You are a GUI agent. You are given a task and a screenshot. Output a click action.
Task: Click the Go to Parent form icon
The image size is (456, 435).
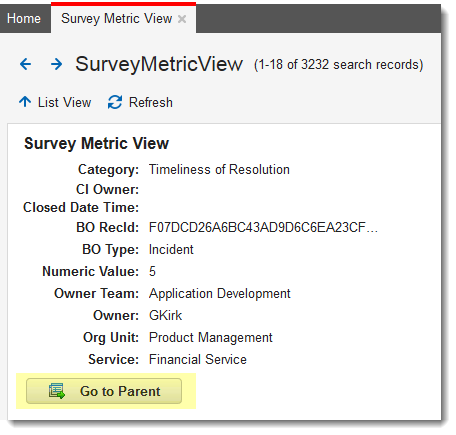tap(57, 391)
